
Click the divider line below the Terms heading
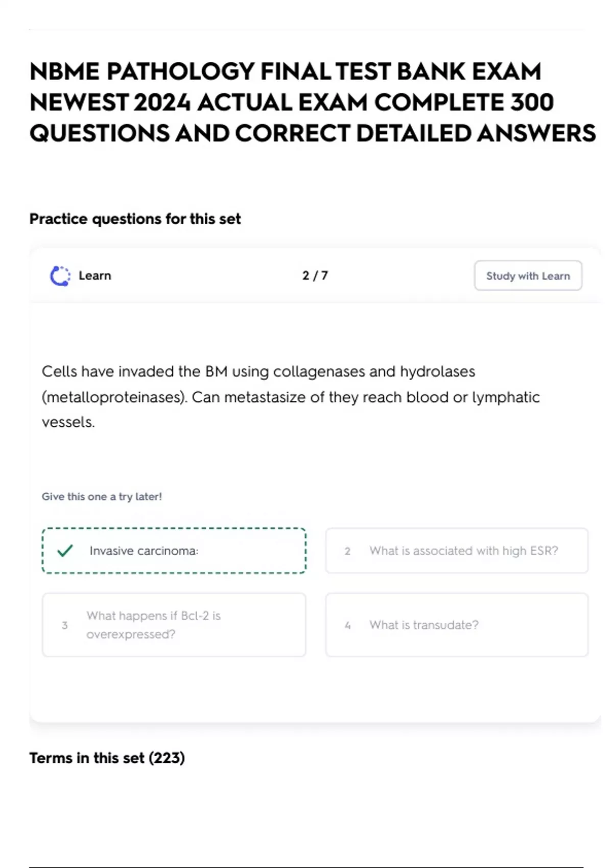click(x=305, y=866)
